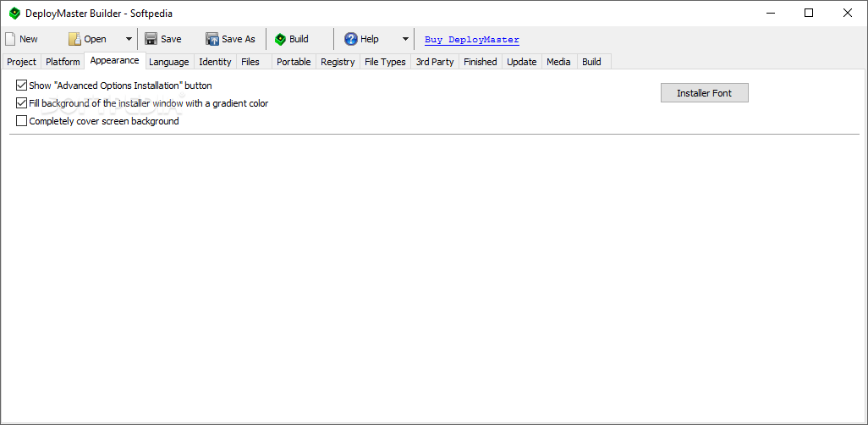Image resolution: width=868 pixels, height=425 pixels.
Task: Switch to the Platform tab
Action: point(63,62)
